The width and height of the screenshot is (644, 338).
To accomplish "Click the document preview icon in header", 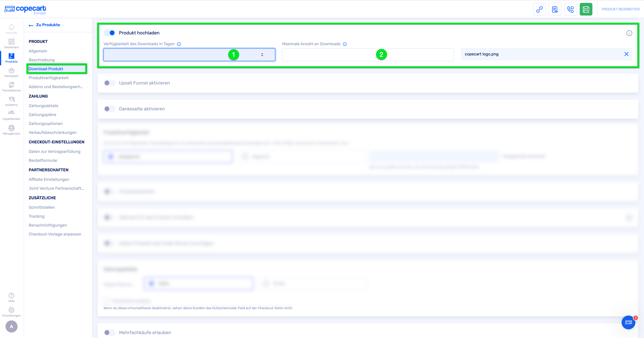I will [555, 9].
